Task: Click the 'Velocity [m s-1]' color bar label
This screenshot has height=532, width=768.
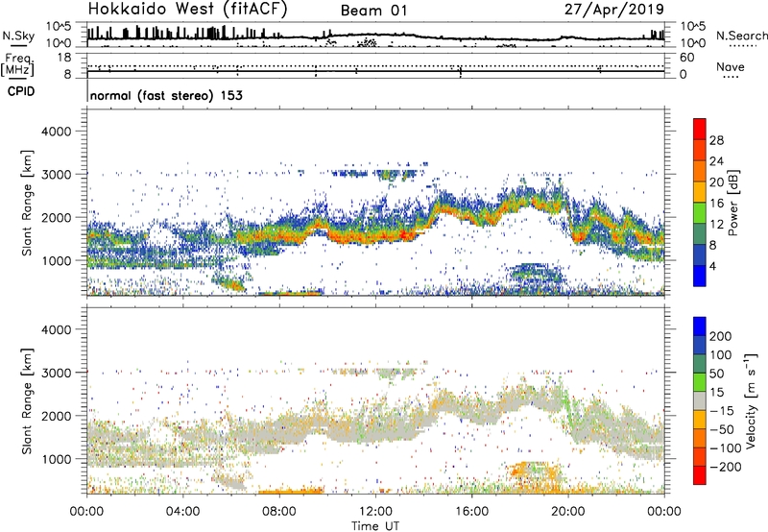Action: click(x=751, y=400)
